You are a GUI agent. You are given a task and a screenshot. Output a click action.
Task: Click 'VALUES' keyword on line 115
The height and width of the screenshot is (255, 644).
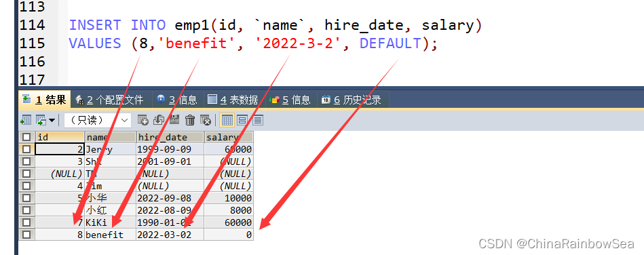click(95, 43)
